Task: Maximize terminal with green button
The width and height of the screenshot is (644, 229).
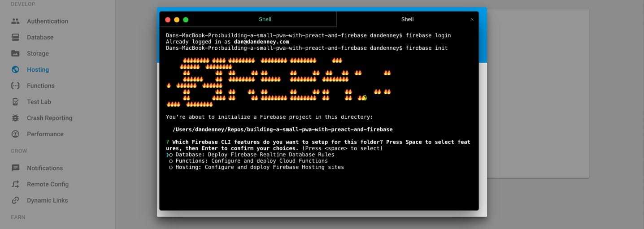Action: coord(186,20)
